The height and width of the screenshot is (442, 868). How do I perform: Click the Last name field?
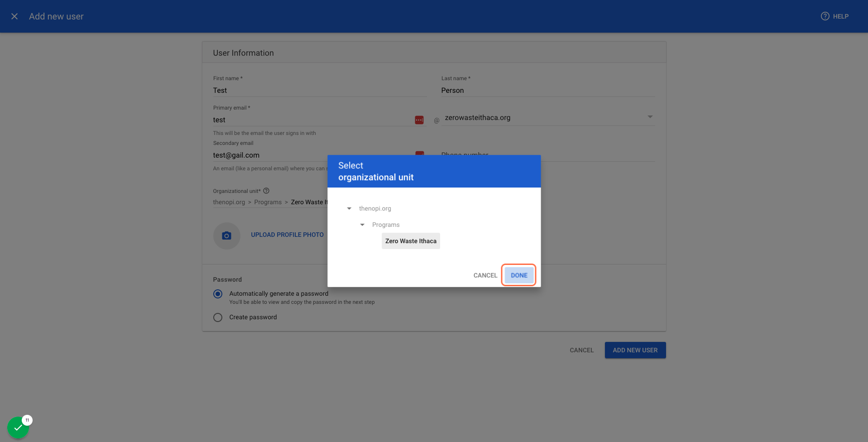coord(548,91)
